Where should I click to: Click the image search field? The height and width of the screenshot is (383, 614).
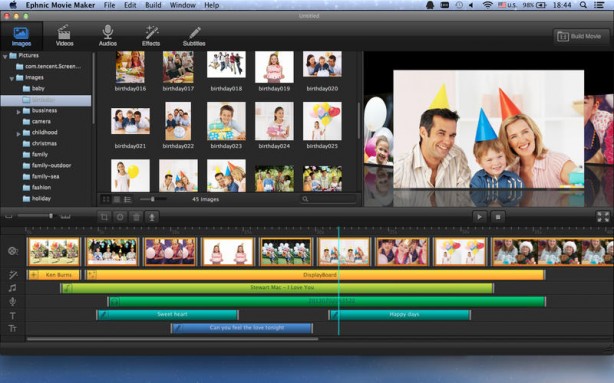[x=328, y=199]
